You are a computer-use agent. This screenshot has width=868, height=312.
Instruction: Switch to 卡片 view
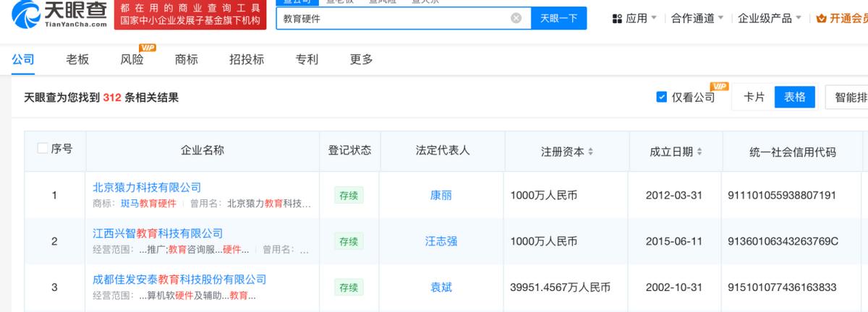click(x=754, y=97)
